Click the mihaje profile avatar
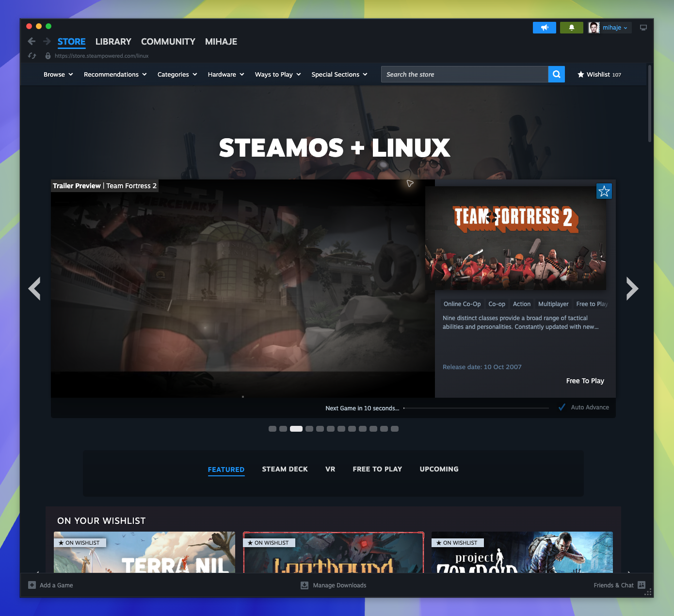 click(594, 28)
